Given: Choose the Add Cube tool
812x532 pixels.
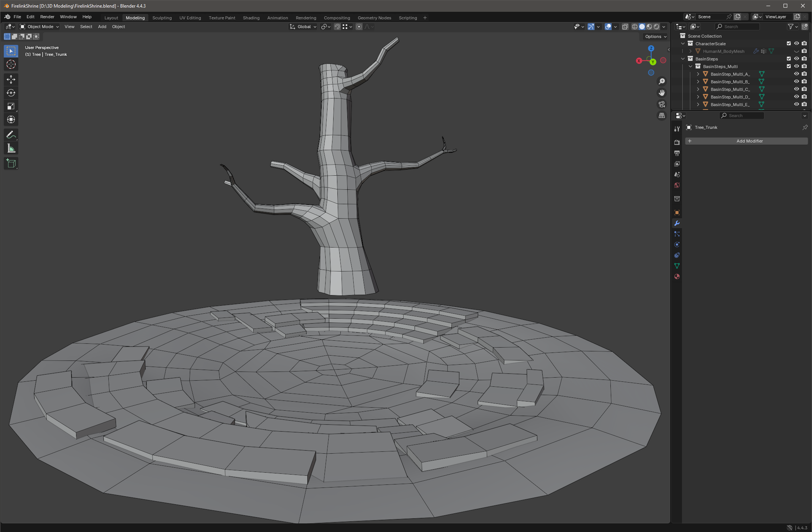Looking at the screenshot, I should tap(11, 164).
